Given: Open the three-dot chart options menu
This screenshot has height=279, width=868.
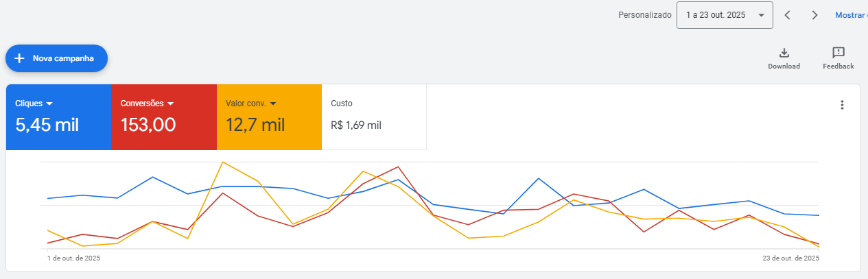Looking at the screenshot, I should click(x=842, y=105).
